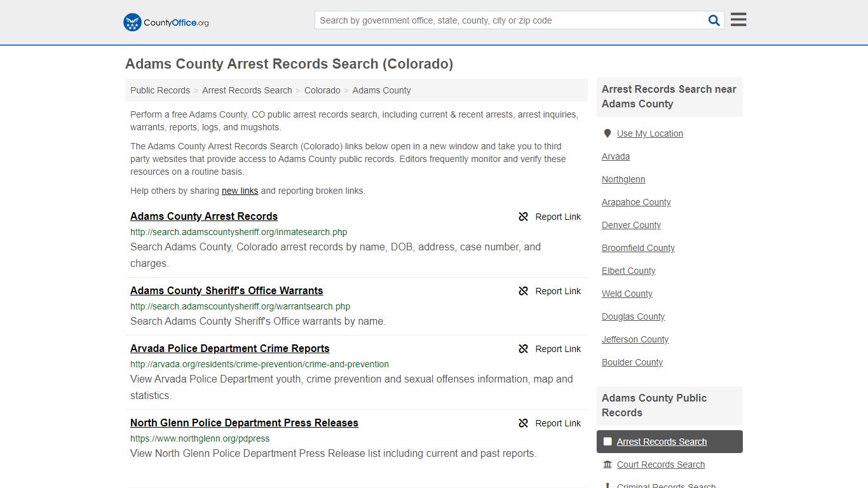Image resolution: width=868 pixels, height=488 pixels.
Task: Click the broken-link icon for Arvada Crime Reports
Action: coord(524,349)
